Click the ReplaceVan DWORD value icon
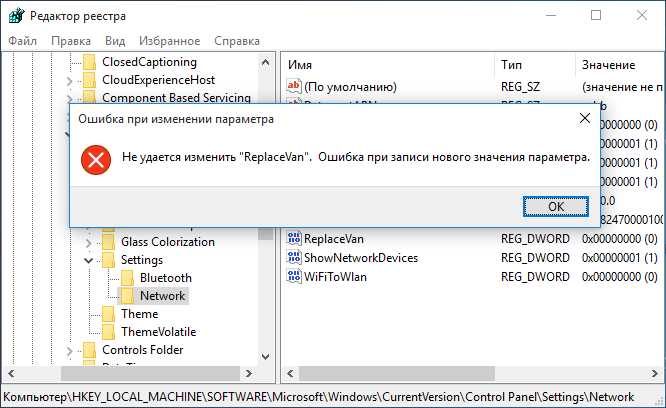The image size is (666, 408). point(293,238)
